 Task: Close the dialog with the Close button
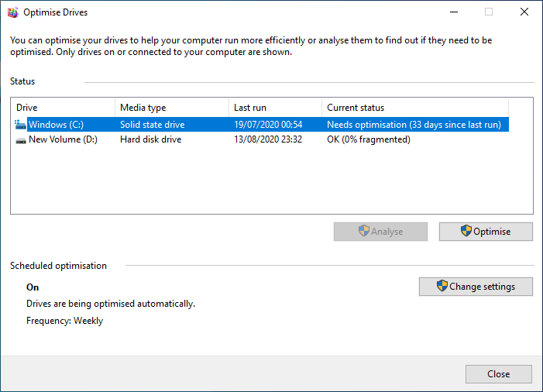(499, 374)
